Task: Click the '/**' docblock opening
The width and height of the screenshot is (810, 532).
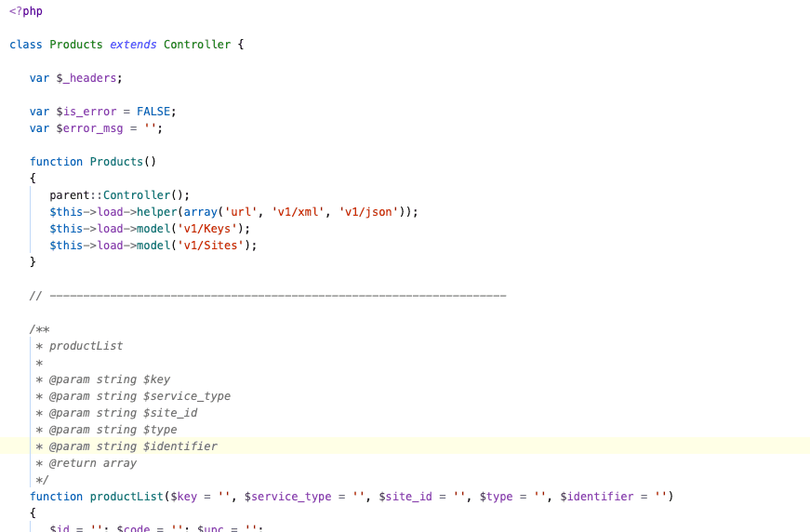Action: click(x=39, y=329)
